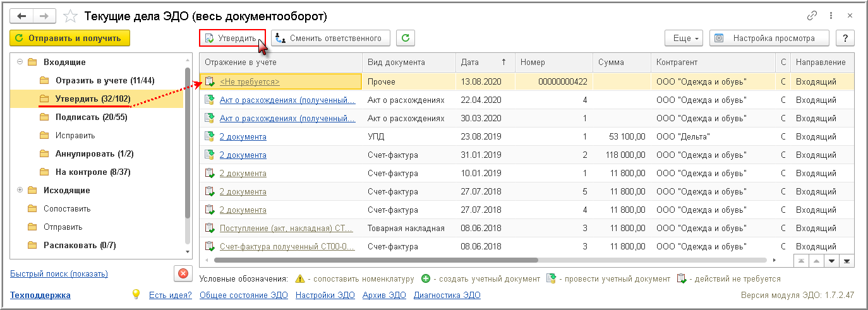
Task: Select Подписать (20/55) folder
Action: click(85, 117)
